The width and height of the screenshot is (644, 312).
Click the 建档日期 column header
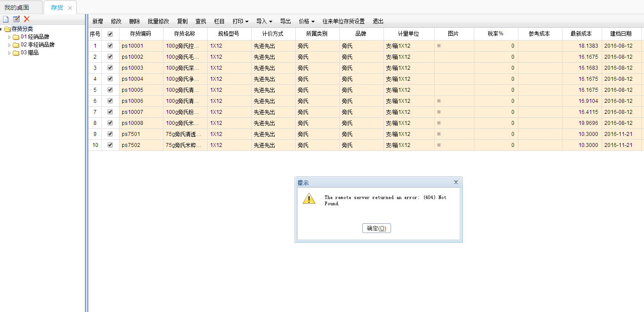[x=621, y=34]
